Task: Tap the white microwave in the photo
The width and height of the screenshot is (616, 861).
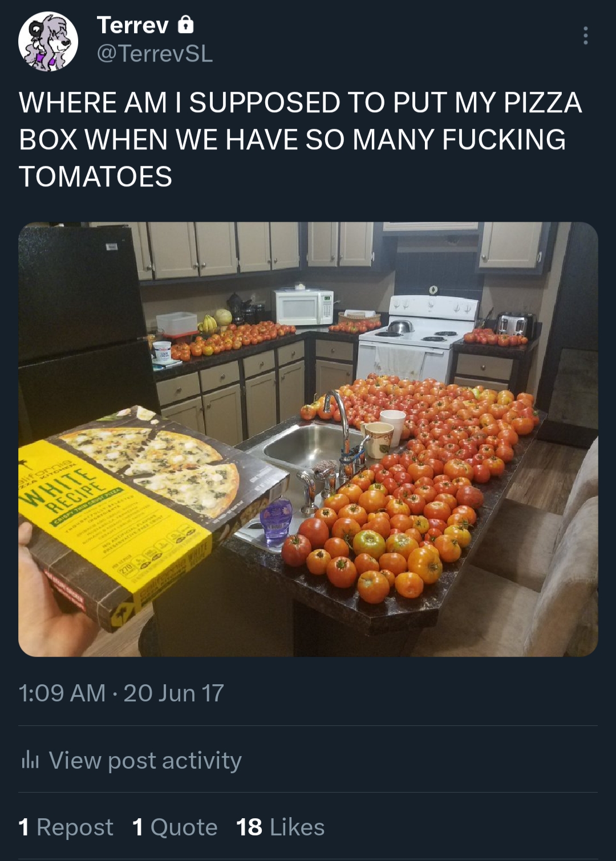Action: (303, 307)
